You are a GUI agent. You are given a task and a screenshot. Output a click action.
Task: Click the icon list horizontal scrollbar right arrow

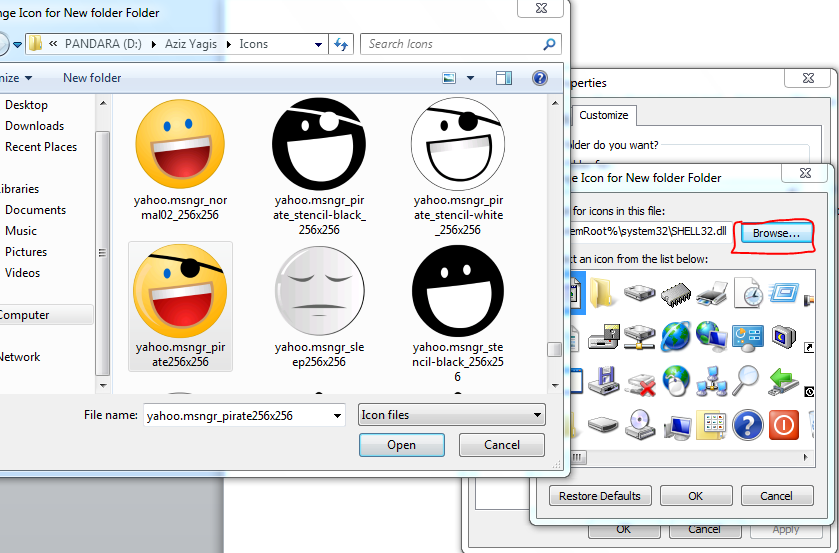[806, 457]
